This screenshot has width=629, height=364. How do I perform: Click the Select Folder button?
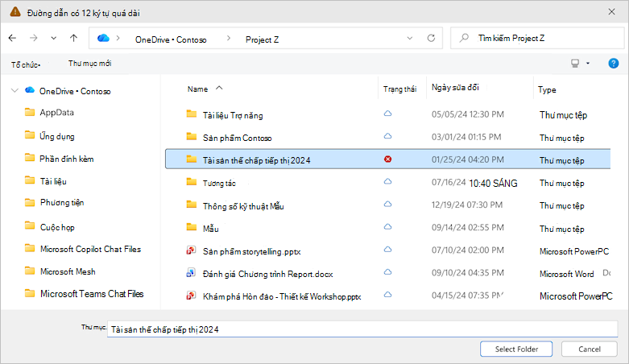coord(516,350)
